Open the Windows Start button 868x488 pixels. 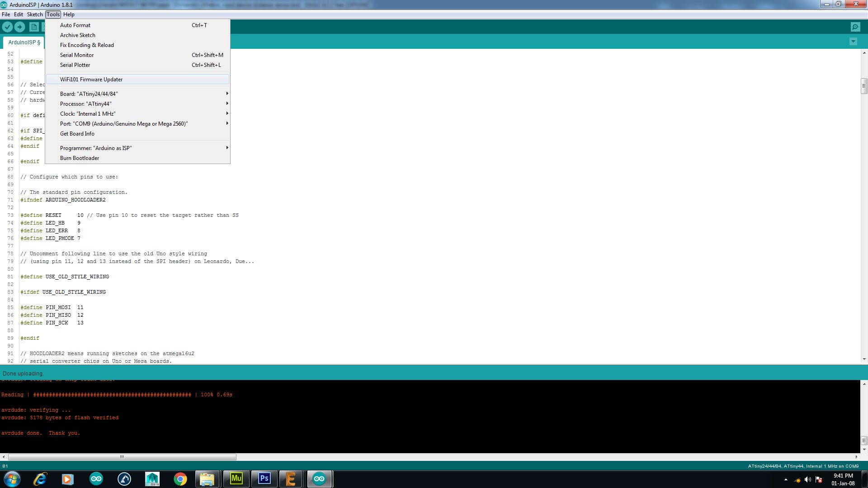coord(12,479)
